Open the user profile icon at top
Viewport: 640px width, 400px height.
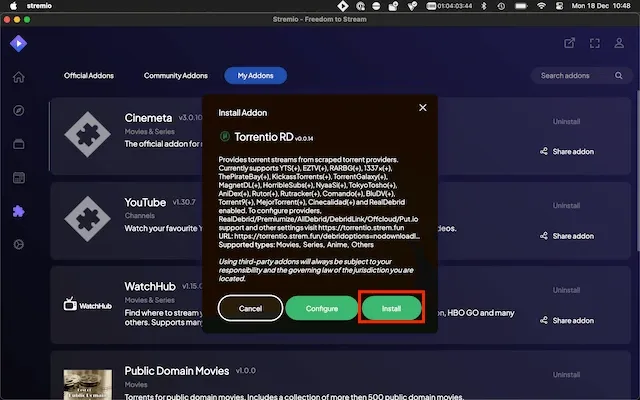[619, 43]
